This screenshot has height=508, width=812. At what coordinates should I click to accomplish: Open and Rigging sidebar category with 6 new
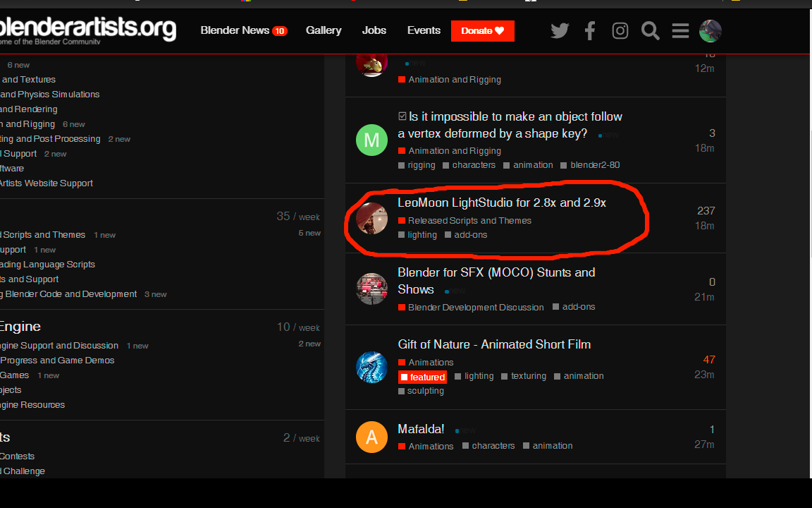click(27, 124)
